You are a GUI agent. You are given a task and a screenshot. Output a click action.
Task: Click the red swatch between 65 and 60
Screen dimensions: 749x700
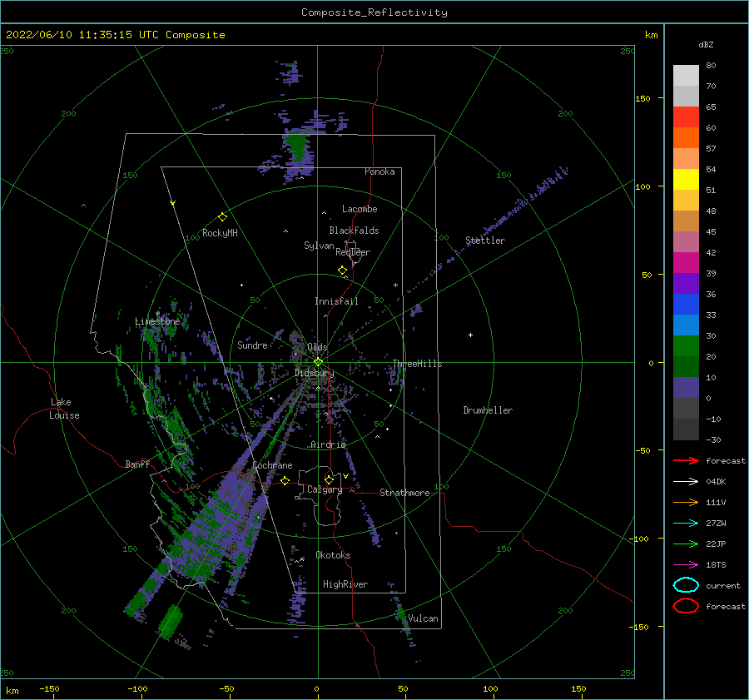point(686,117)
